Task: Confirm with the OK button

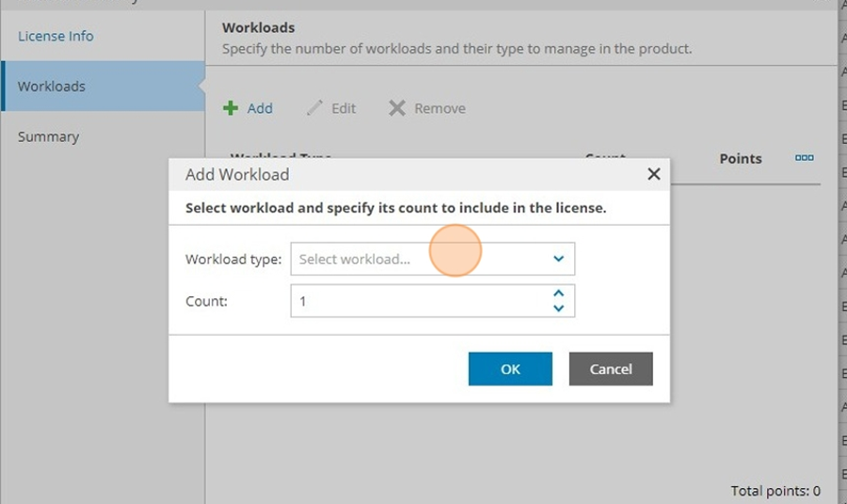Action: (x=510, y=370)
